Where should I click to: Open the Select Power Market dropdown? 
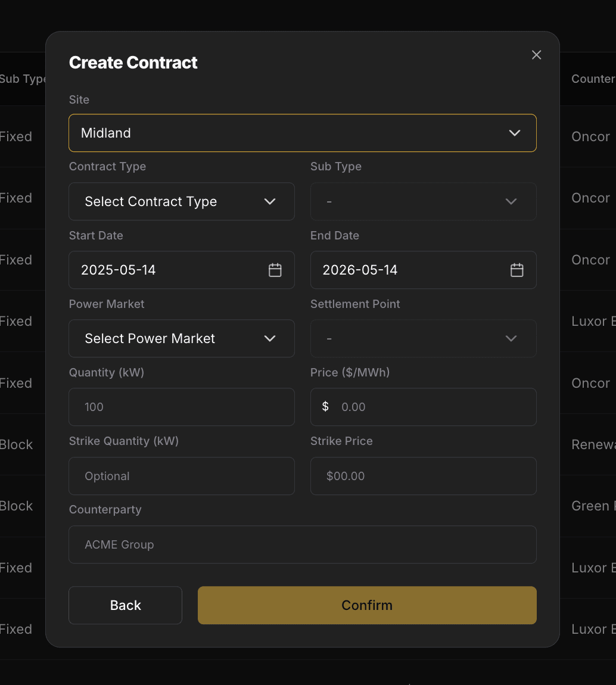(181, 338)
